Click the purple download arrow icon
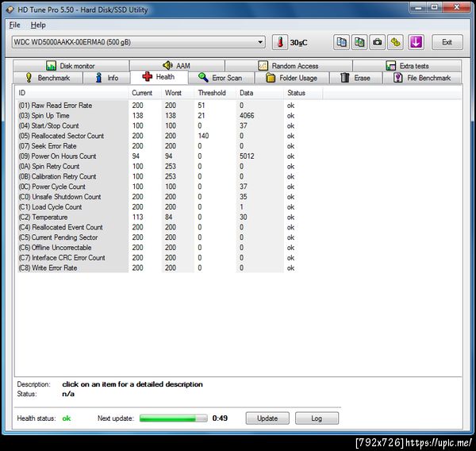Viewport: 476px width, 451px height. (x=416, y=42)
